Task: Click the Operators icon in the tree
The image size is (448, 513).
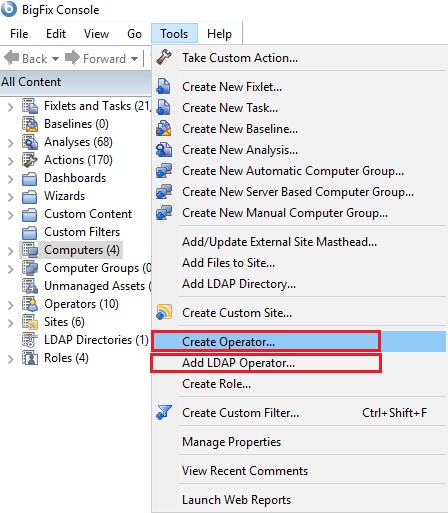Action: (30, 304)
